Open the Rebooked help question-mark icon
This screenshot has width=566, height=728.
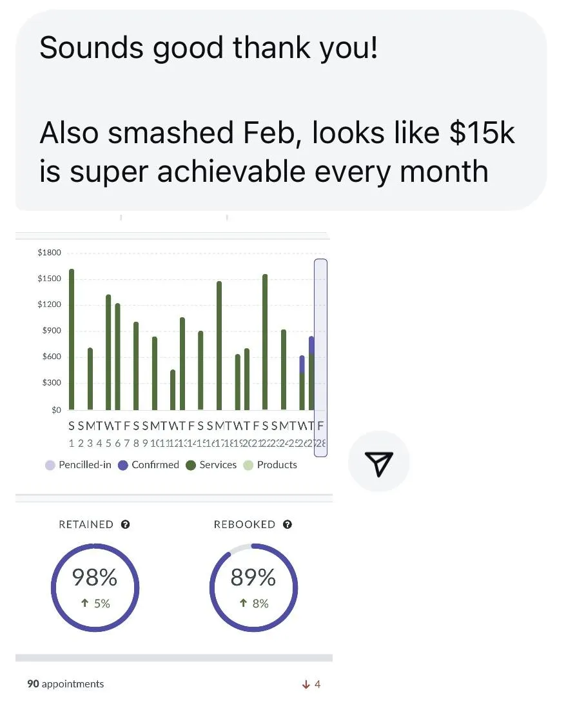coord(288,524)
